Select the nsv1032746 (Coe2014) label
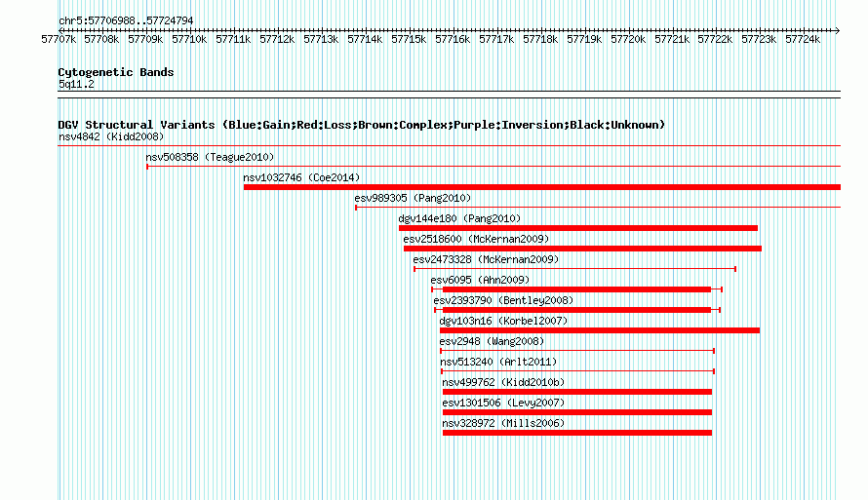This screenshot has width=868, height=500. click(x=301, y=177)
